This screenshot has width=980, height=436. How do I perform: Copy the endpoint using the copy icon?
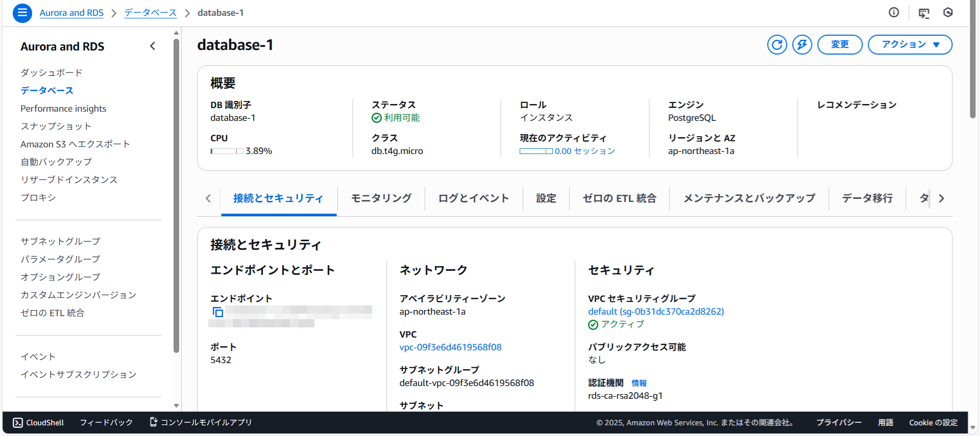point(218,312)
